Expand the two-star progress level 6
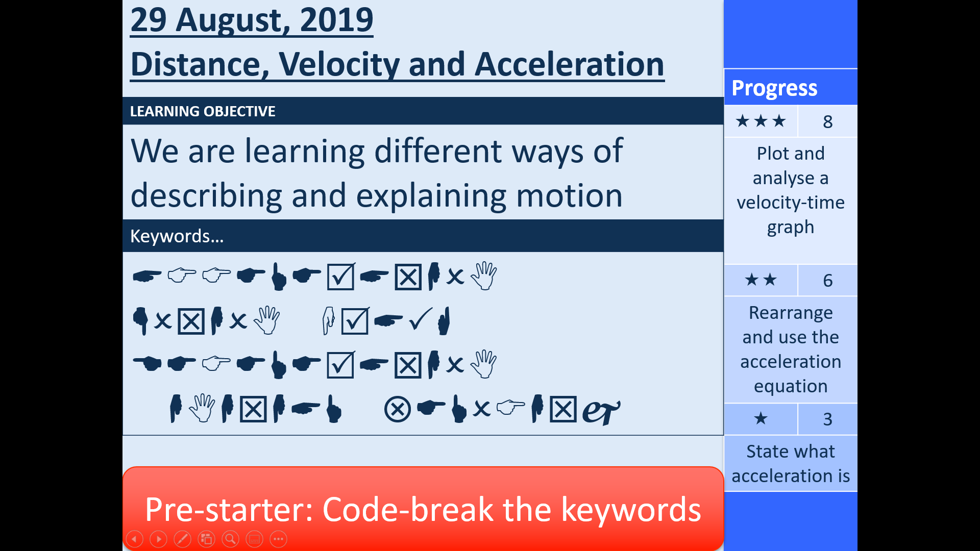Image resolution: width=980 pixels, height=551 pixels. click(790, 280)
